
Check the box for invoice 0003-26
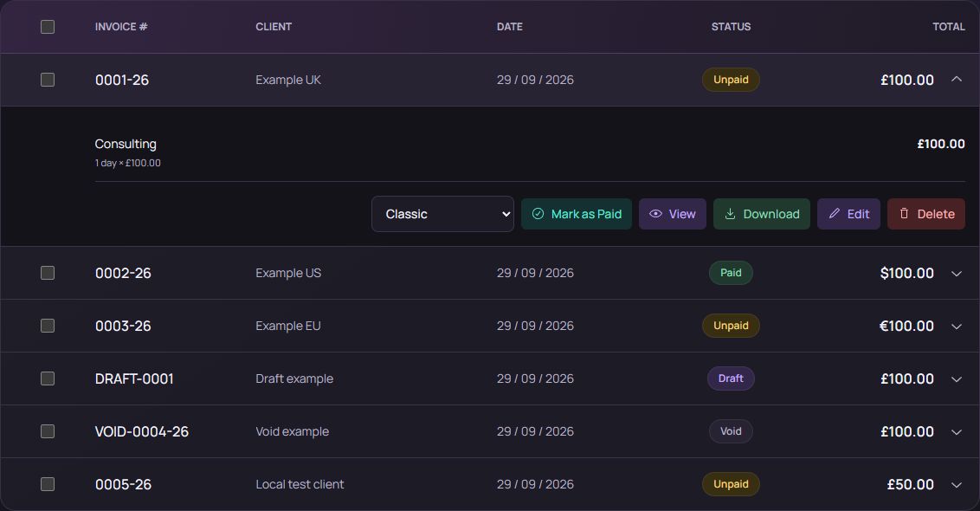pos(48,326)
